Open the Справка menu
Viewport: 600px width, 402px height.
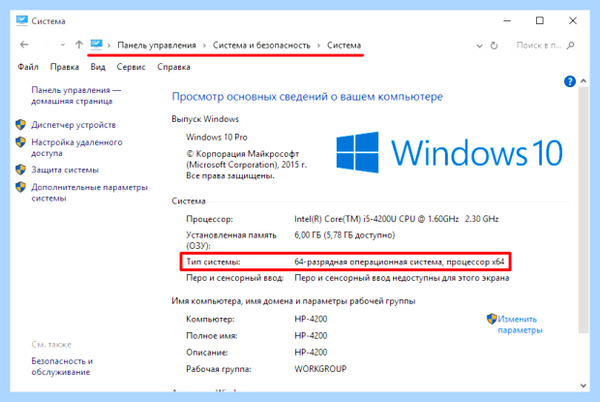click(173, 67)
